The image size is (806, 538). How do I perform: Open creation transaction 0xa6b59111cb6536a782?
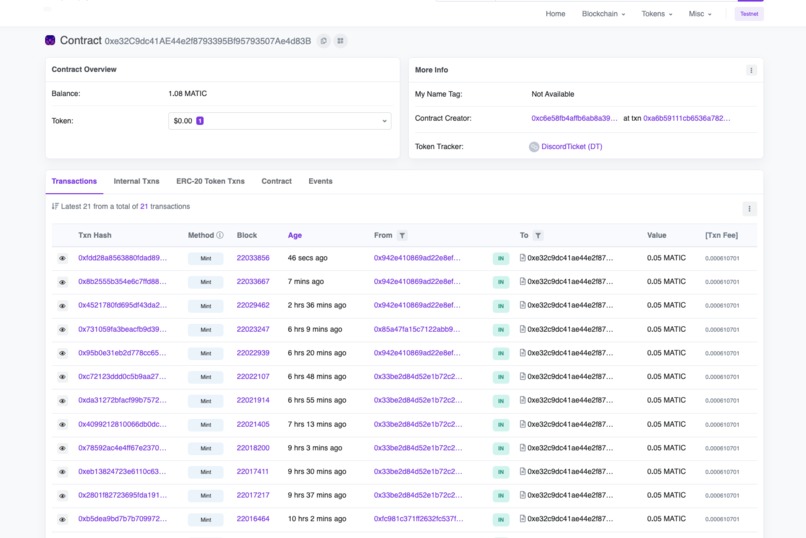coord(686,118)
